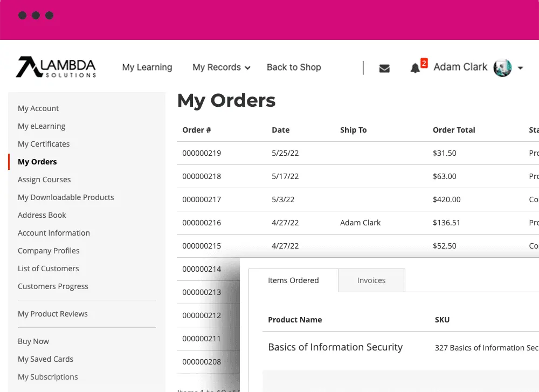The image size is (539, 392).
Task: Click the Order Total column header
Action: [x=454, y=130]
